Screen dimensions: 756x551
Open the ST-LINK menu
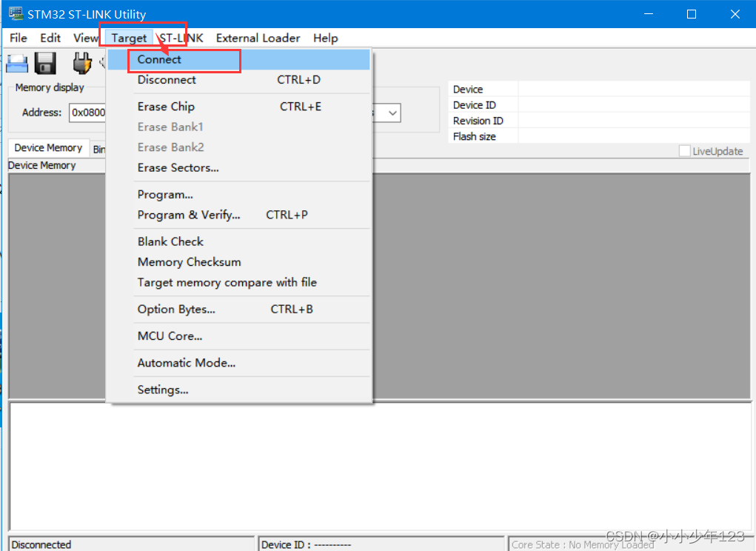(181, 38)
